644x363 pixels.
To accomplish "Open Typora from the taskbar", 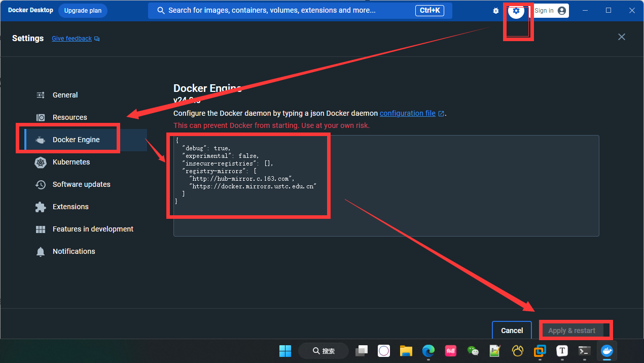I will (x=562, y=351).
